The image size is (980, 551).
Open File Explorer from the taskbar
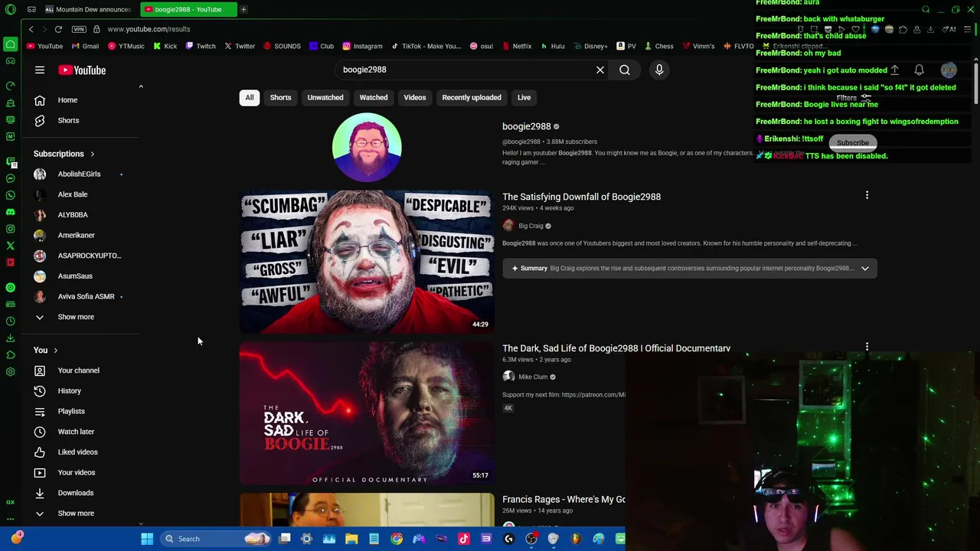click(x=351, y=539)
